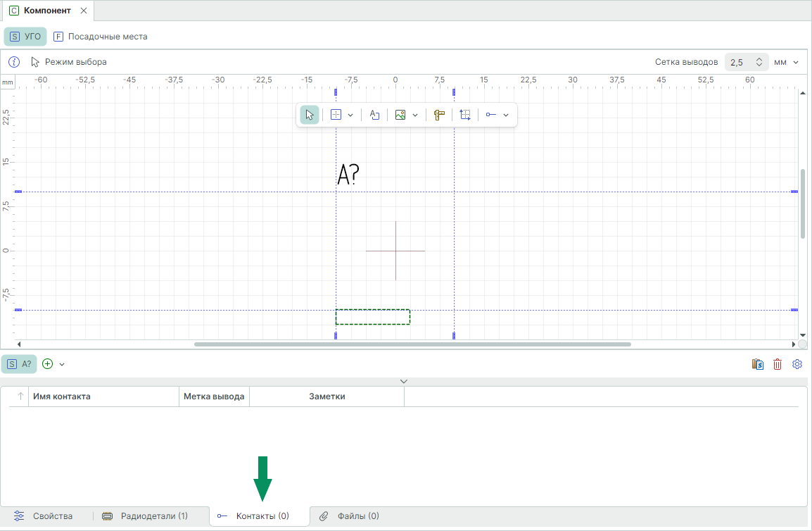The image size is (812, 531).
Task: Open symbol settings gear icon
Action: pos(797,364)
